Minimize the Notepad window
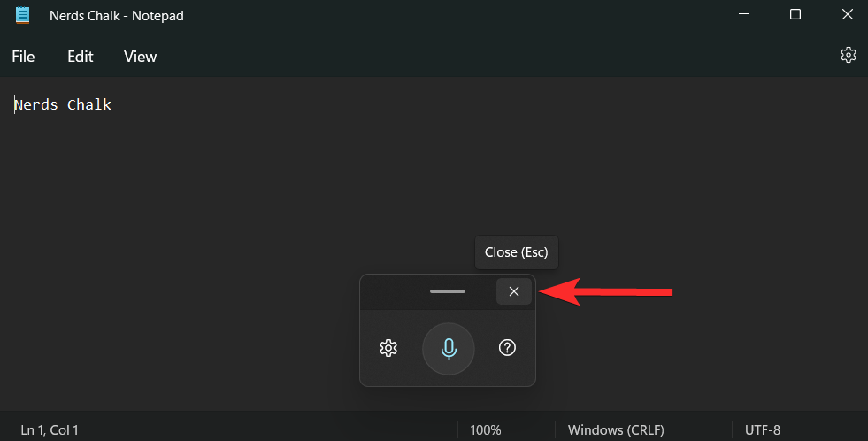Image resolution: width=868 pixels, height=441 pixels. [744, 14]
